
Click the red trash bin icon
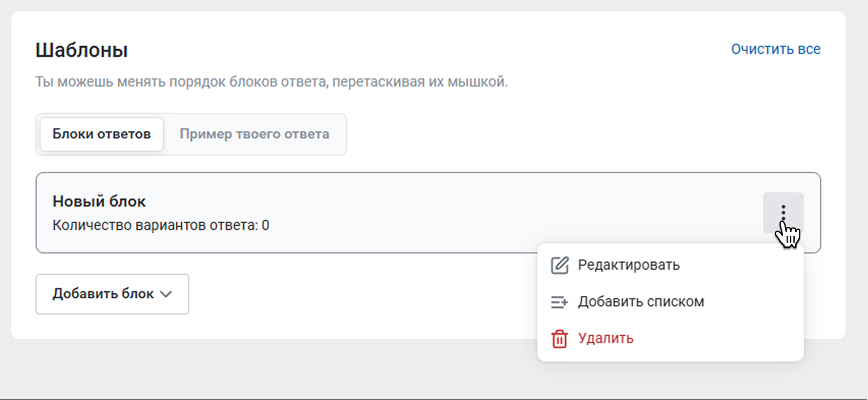[x=560, y=339]
